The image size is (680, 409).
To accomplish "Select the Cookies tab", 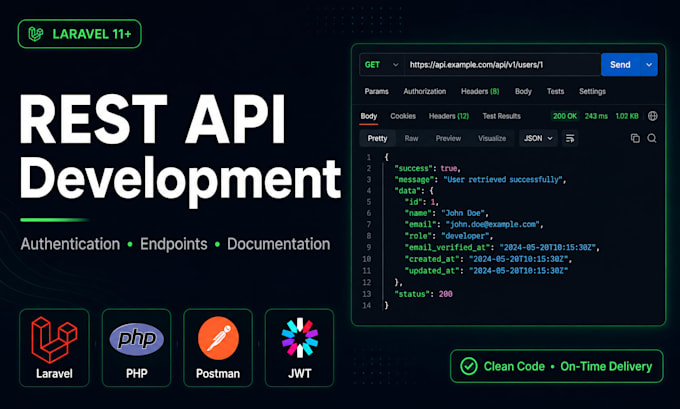I will (x=403, y=116).
